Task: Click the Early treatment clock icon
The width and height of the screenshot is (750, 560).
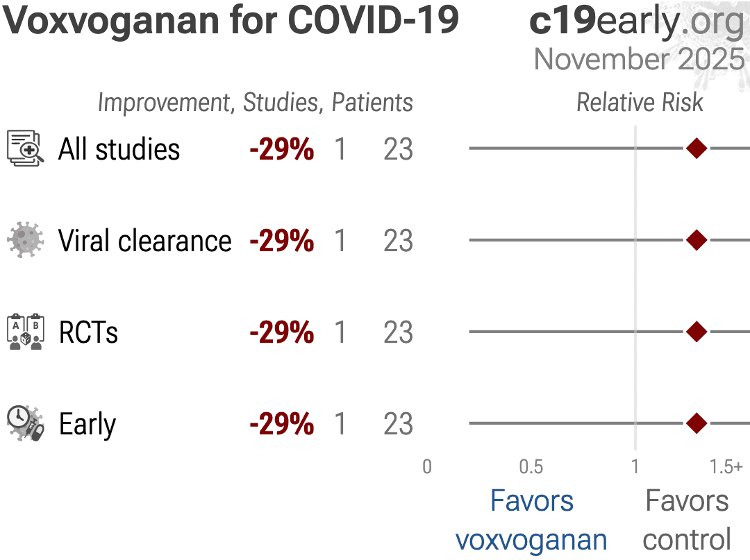Action: (x=25, y=423)
